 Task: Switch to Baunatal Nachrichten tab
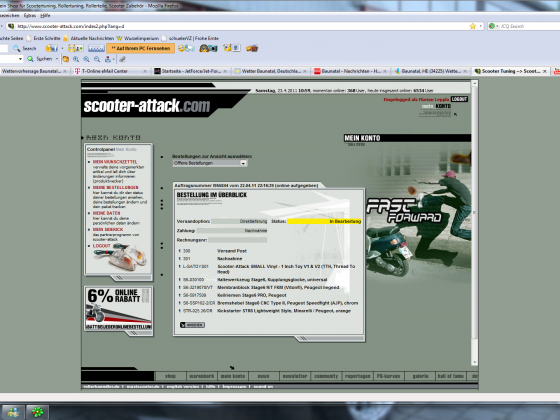351,71
